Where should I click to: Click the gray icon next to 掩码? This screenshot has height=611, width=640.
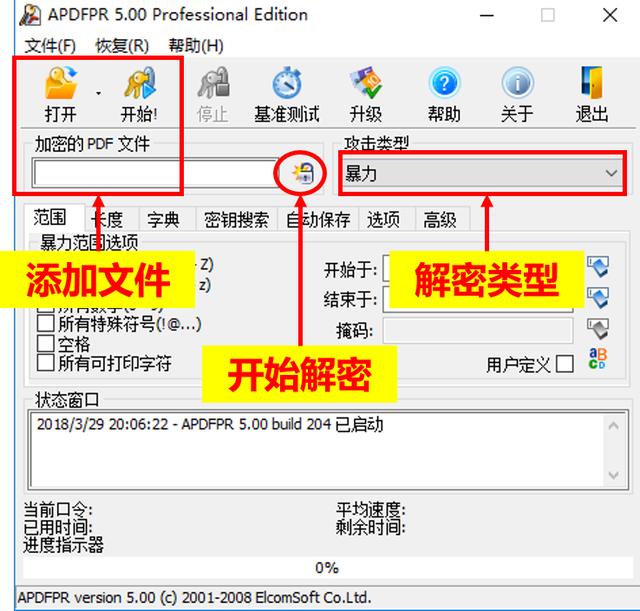(598, 329)
